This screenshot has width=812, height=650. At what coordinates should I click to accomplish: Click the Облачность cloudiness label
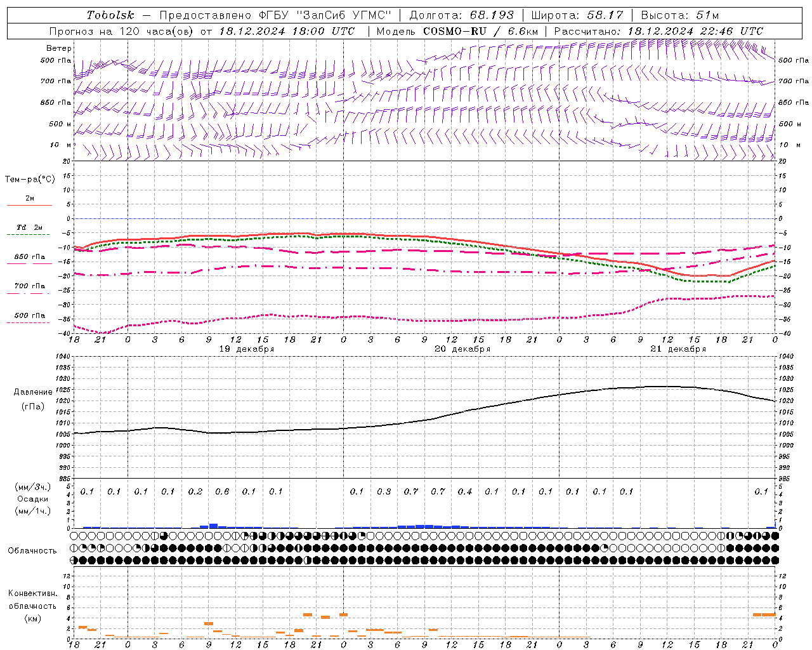coord(32,550)
